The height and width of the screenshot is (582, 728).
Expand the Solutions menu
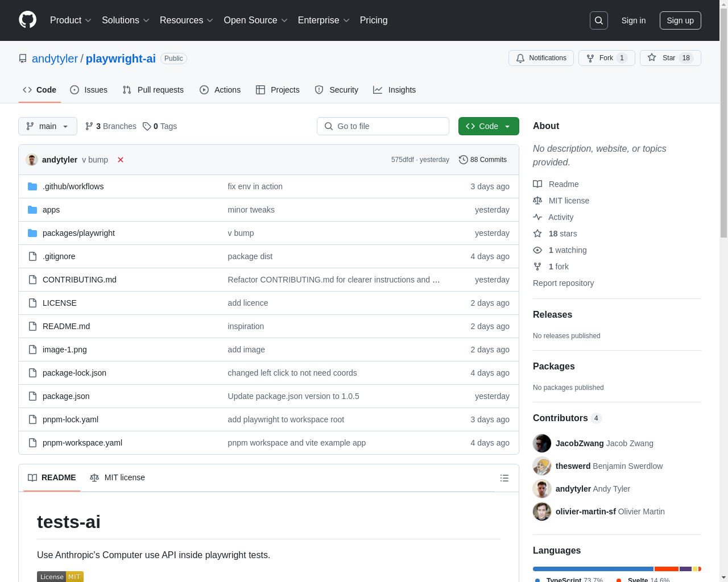(x=126, y=20)
